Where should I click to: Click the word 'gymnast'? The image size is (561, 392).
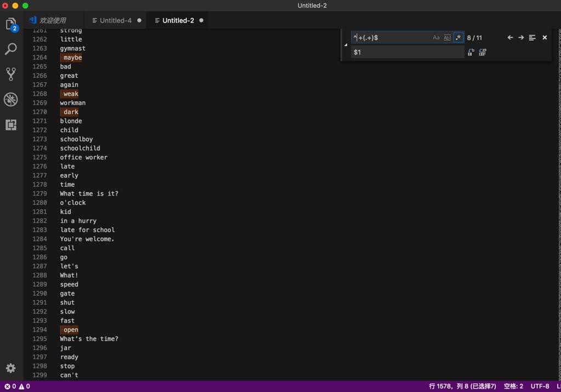pos(73,48)
